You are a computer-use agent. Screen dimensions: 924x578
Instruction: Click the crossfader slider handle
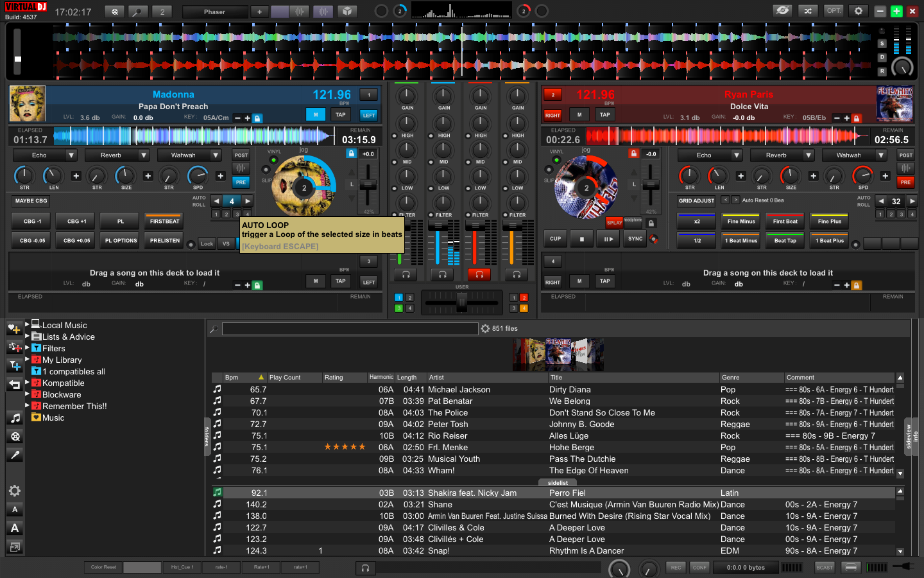tap(461, 302)
